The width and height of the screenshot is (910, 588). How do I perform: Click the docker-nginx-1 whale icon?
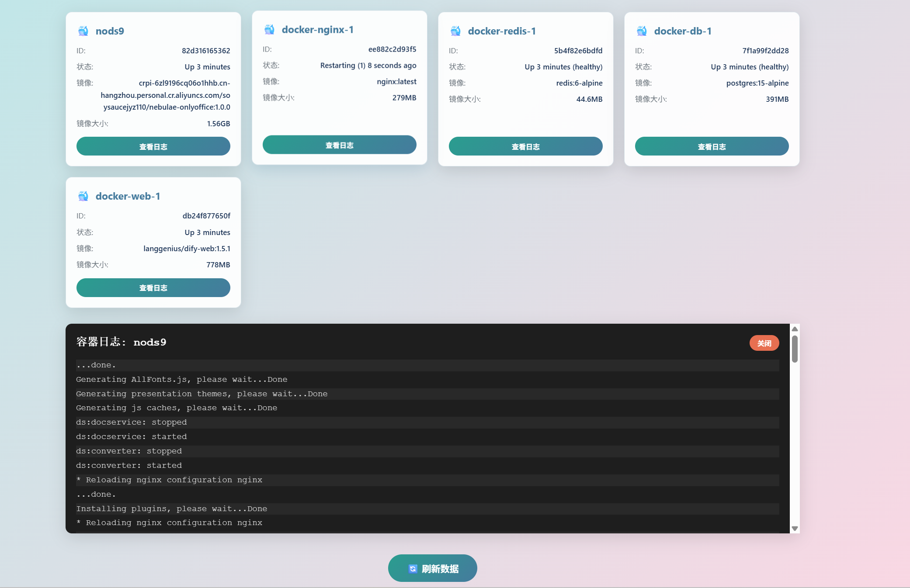[x=269, y=30]
